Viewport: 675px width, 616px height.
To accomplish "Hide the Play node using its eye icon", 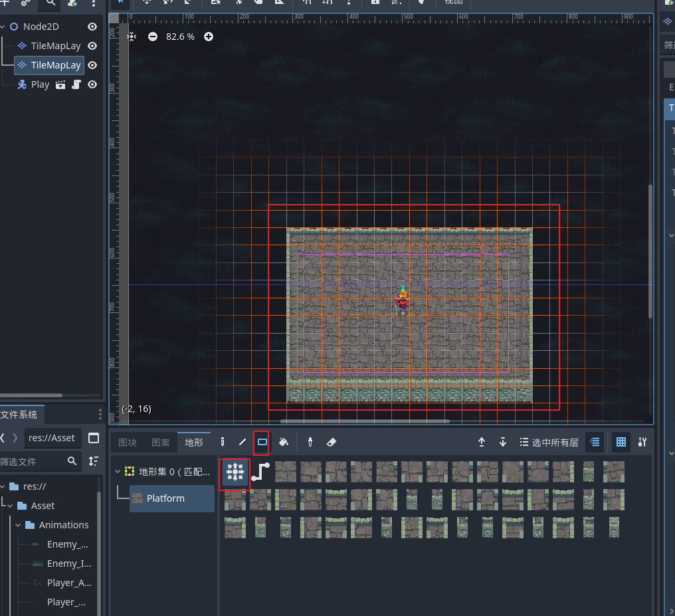I will [x=92, y=84].
